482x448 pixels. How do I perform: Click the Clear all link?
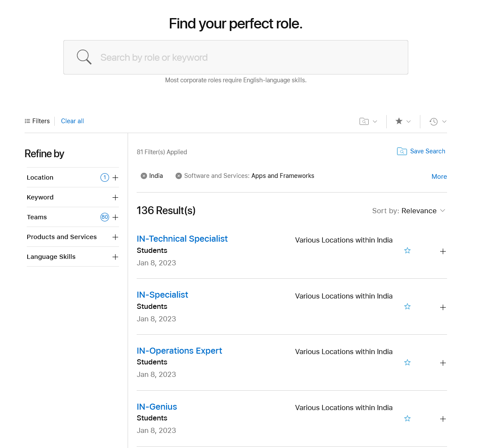(x=72, y=121)
